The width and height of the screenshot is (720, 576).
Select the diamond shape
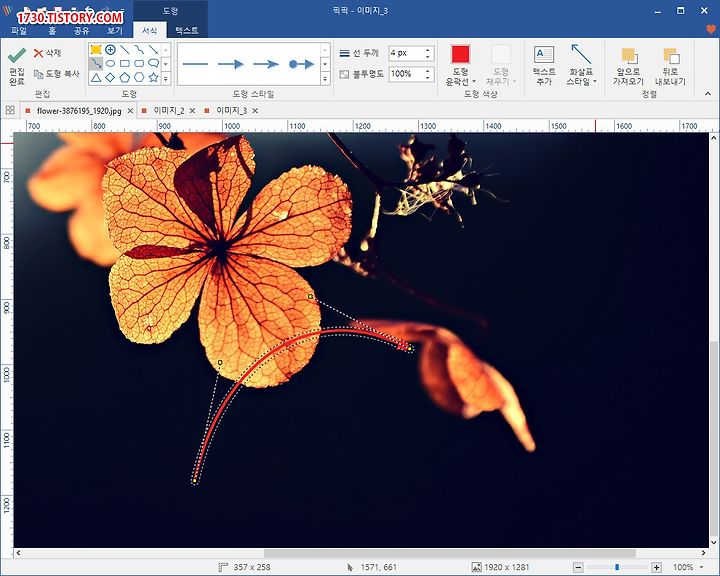110,77
